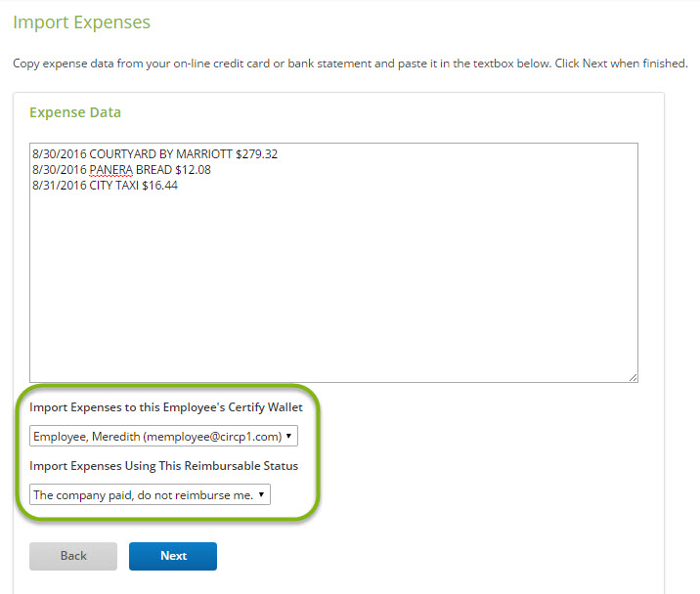Click the Expense Data section heading
The height and width of the screenshot is (594, 700).
(75, 112)
